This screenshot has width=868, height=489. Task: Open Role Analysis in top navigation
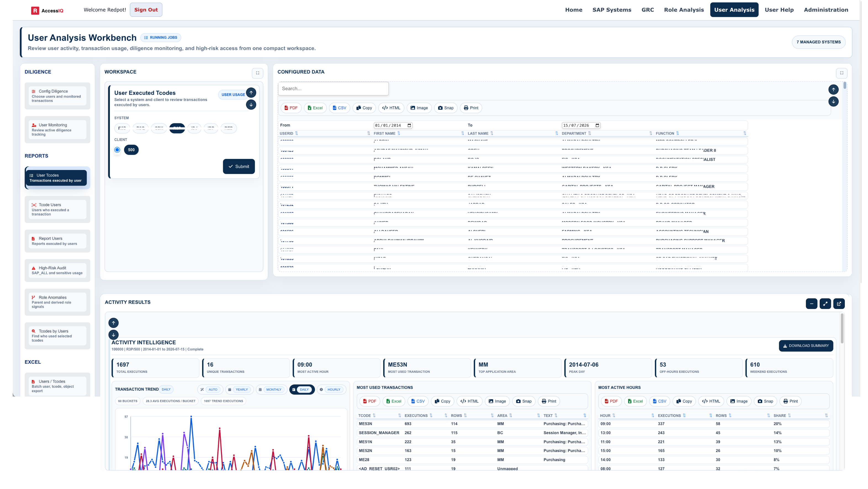684,10
